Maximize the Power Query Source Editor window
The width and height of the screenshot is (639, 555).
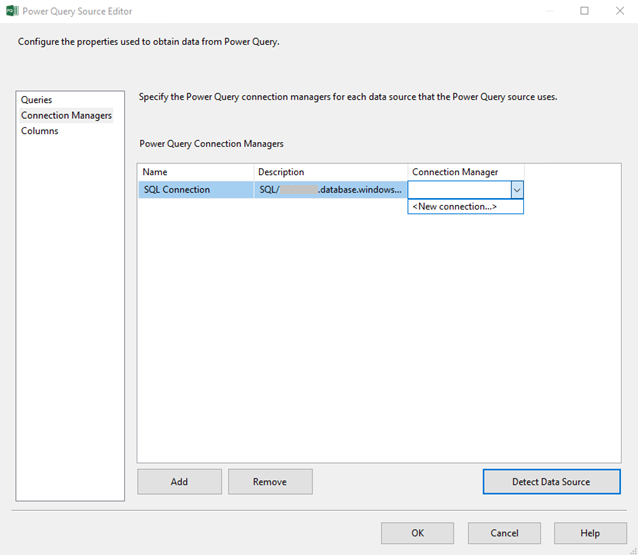[585, 11]
